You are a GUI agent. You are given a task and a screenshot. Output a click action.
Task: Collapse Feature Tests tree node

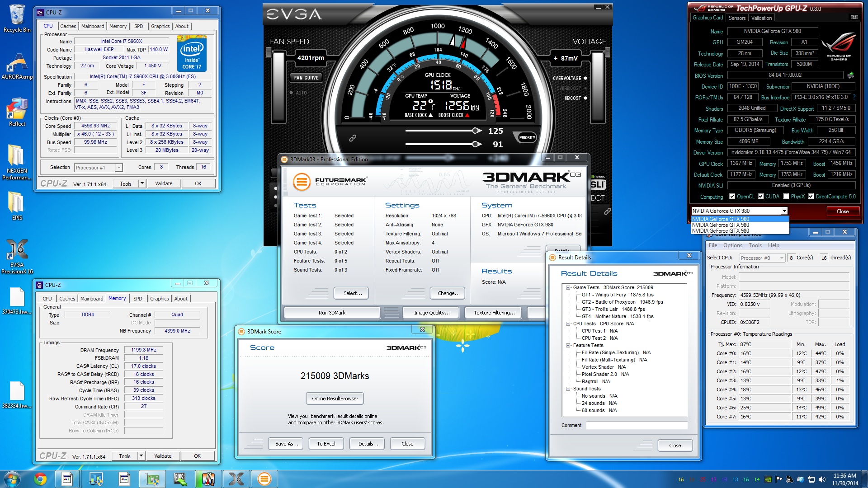point(568,346)
